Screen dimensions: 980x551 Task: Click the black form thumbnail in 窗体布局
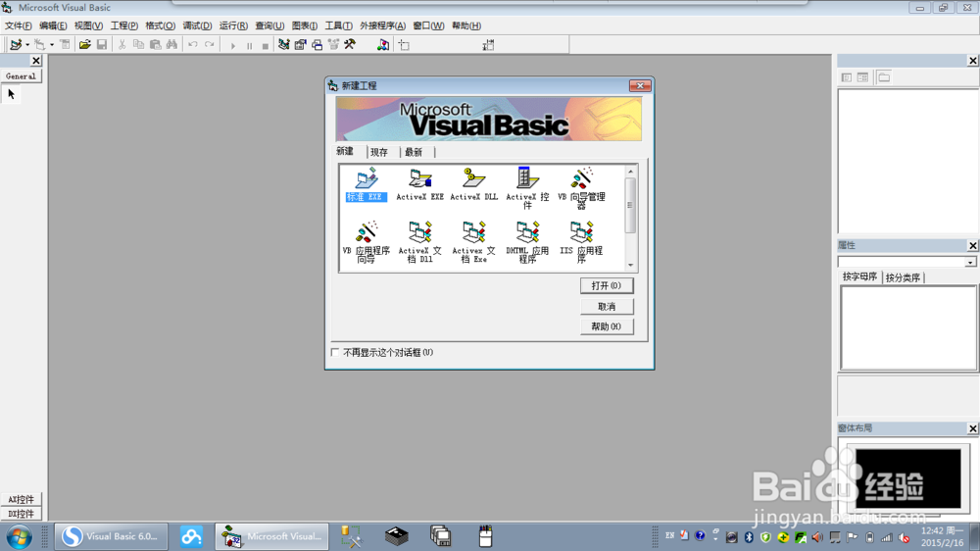point(908,478)
